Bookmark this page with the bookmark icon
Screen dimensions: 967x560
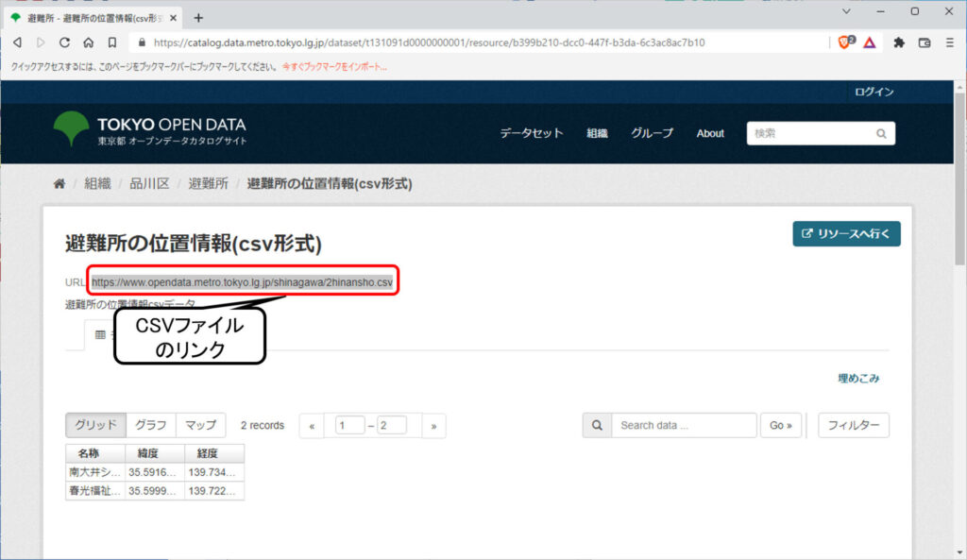[112, 42]
